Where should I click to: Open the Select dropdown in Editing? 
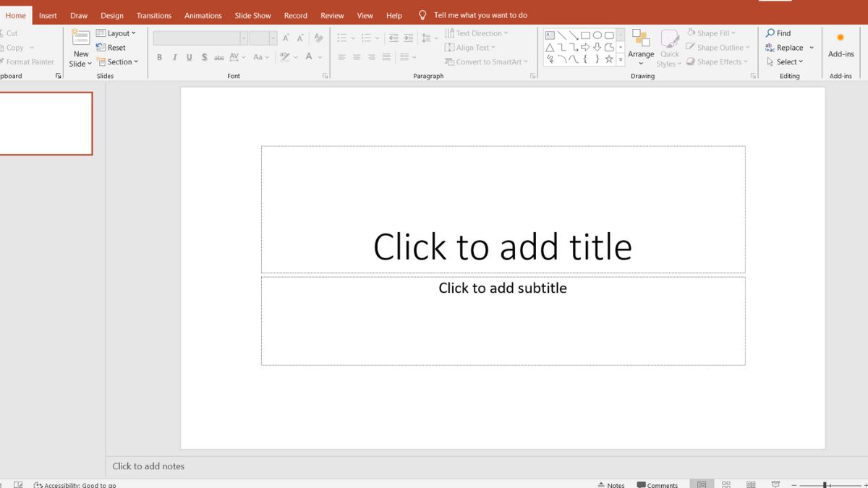point(785,62)
